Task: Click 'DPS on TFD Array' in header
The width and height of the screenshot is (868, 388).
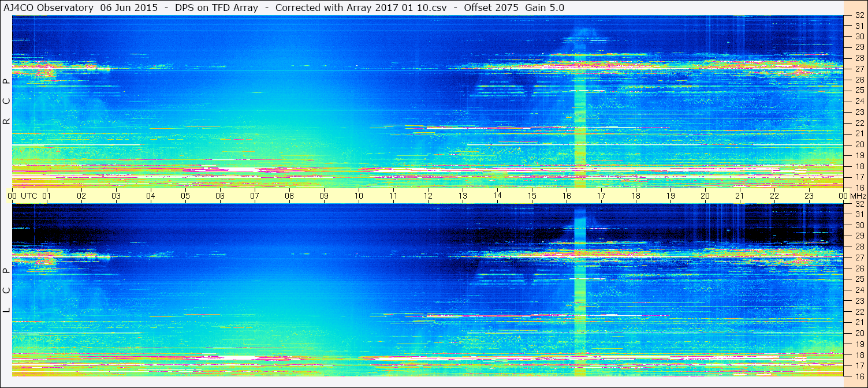Action: (x=217, y=8)
